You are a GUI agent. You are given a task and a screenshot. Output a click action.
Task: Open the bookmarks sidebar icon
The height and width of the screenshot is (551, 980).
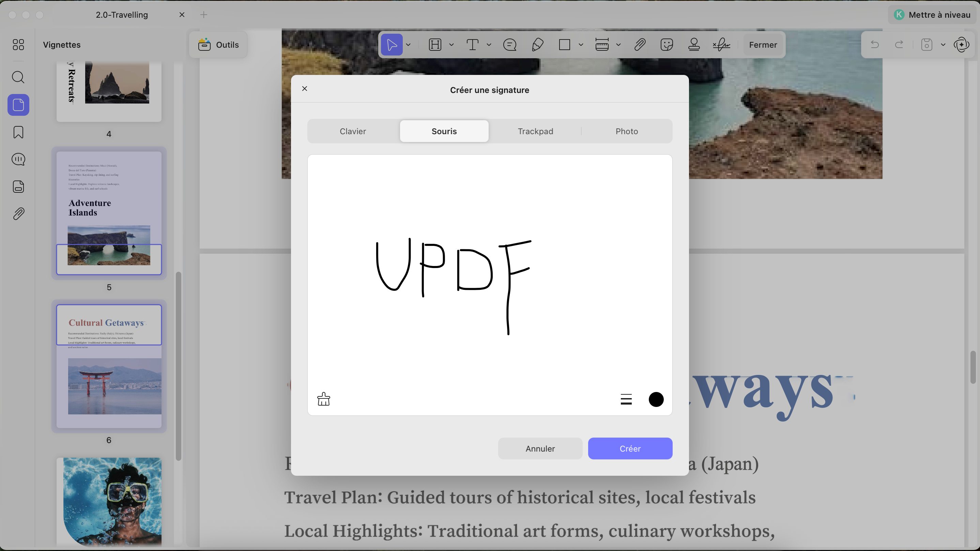(18, 132)
